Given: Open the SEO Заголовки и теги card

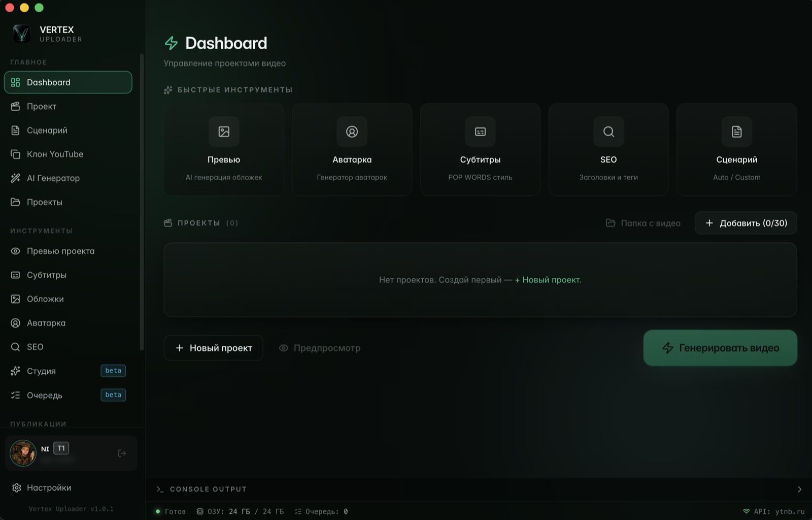Looking at the screenshot, I should coord(608,149).
